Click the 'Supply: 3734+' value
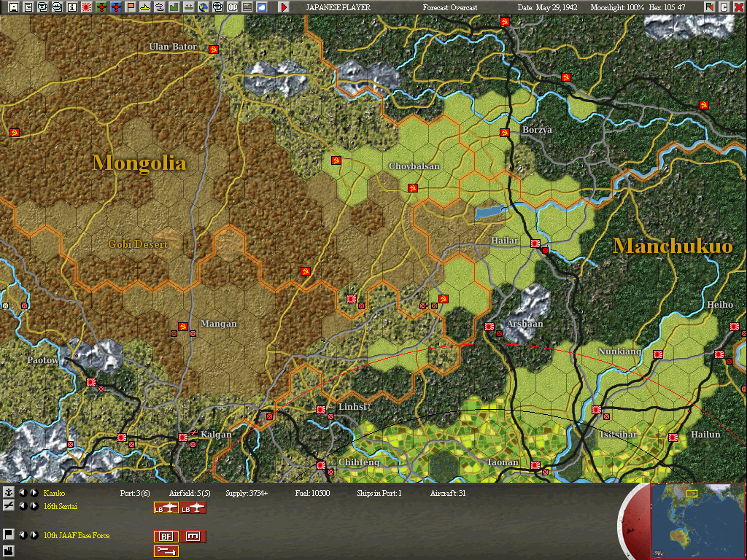 click(x=247, y=494)
